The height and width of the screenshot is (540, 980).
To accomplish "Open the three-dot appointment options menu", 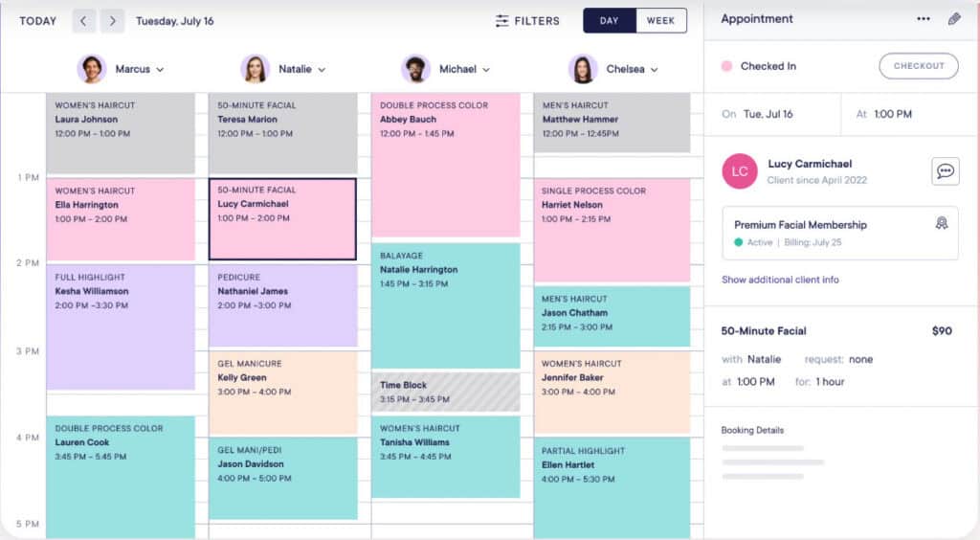I will coord(923,19).
